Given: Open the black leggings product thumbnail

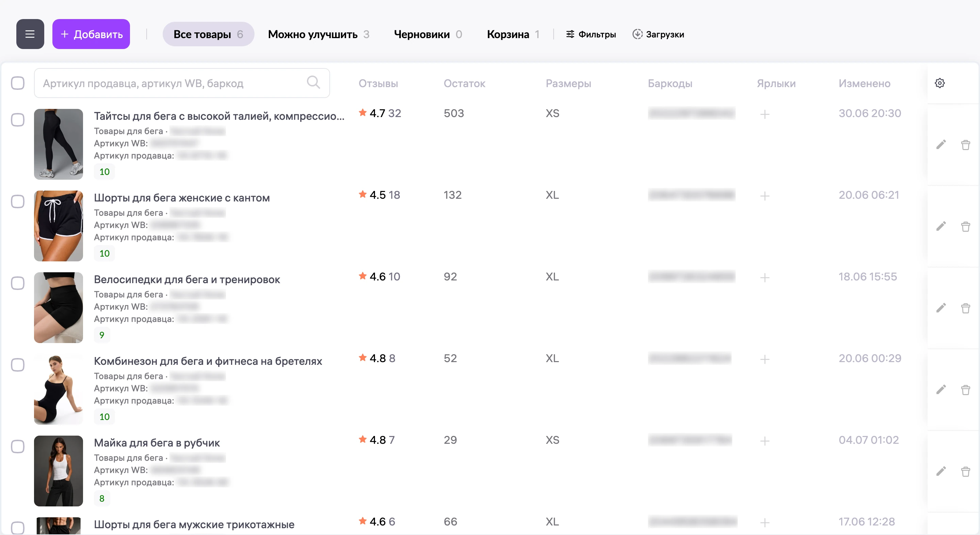Looking at the screenshot, I should point(58,144).
